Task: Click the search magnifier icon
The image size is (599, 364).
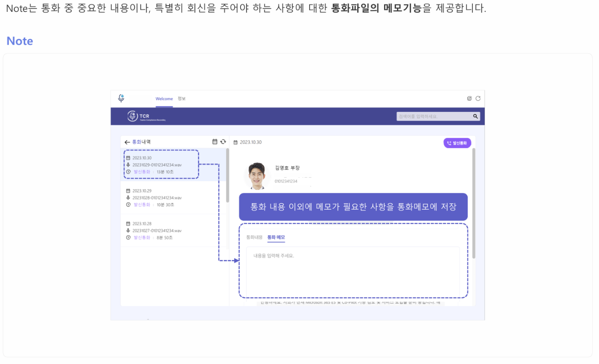Action: (476, 116)
